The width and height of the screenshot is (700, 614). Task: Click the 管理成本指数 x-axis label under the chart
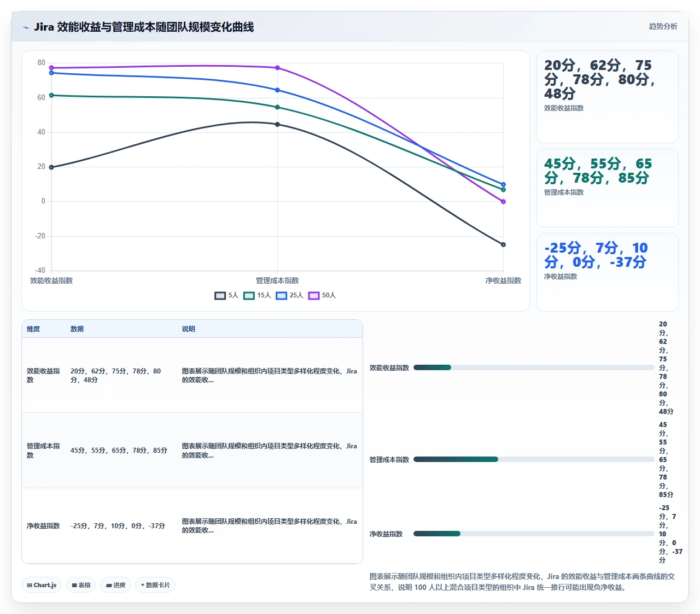coord(277,280)
